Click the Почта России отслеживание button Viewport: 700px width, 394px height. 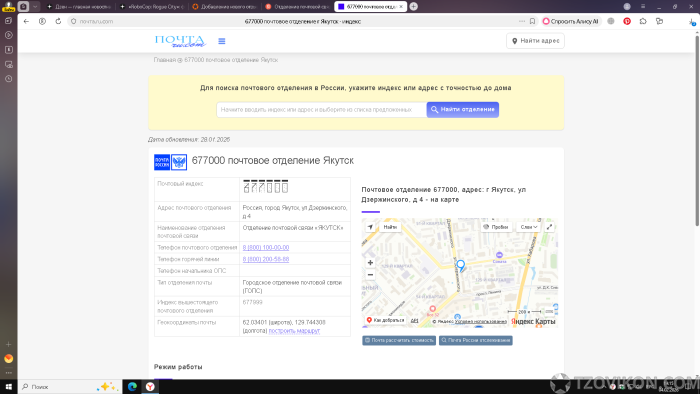pyautogui.click(x=475, y=340)
